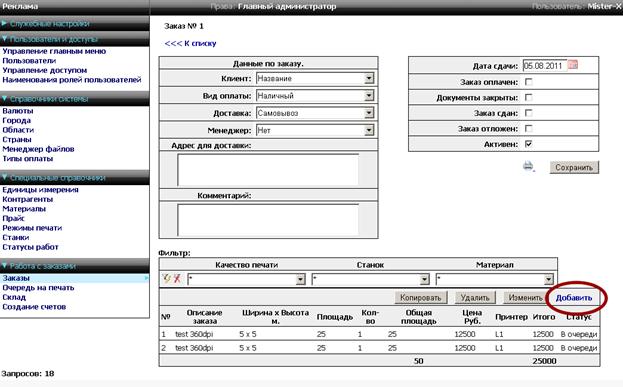Open the Пользователи menu item

click(29, 61)
